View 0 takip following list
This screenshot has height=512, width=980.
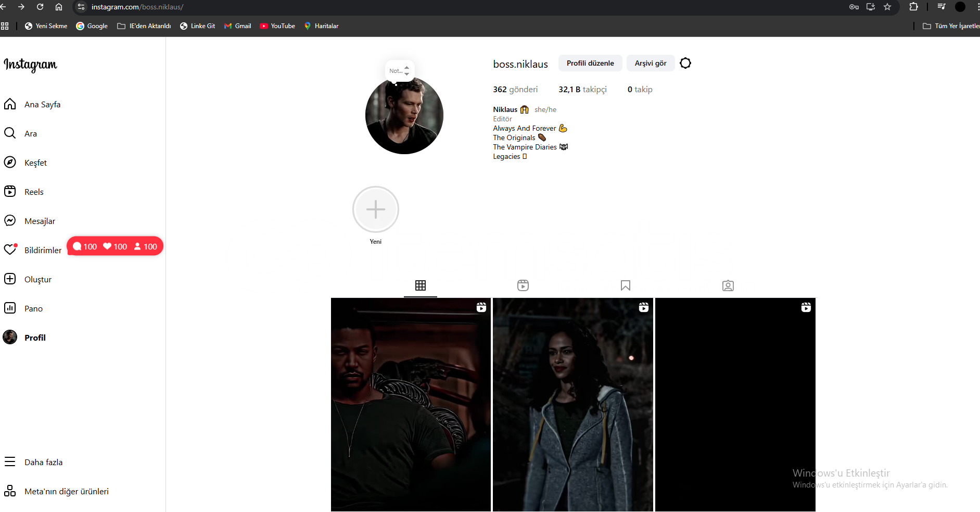click(x=640, y=90)
